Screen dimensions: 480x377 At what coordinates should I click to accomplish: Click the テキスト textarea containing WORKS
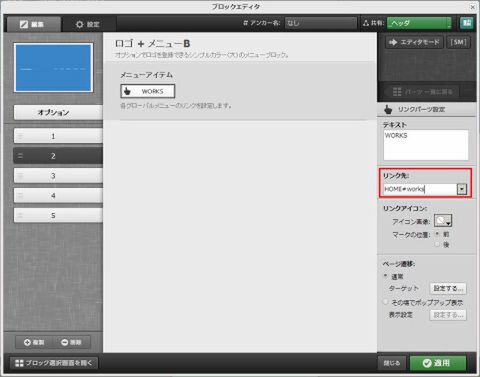(x=426, y=145)
